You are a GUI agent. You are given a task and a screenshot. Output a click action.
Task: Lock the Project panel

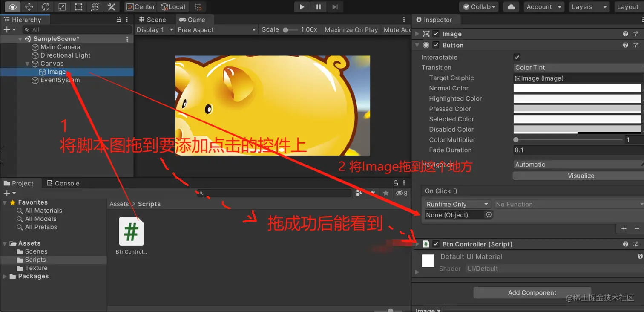tap(396, 183)
